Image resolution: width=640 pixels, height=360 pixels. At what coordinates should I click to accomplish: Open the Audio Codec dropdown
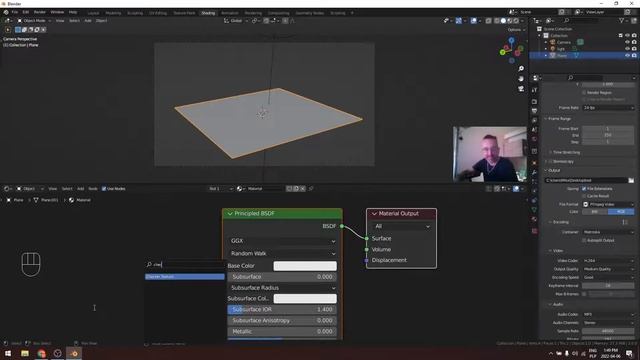pyautogui.click(x=608, y=314)
